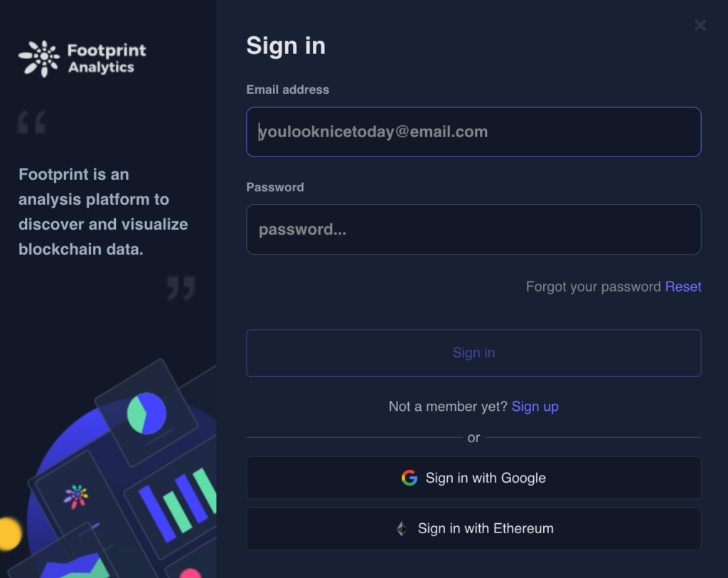
Task: Click the colorful flower icon in illustration
Action: (76, 496)
